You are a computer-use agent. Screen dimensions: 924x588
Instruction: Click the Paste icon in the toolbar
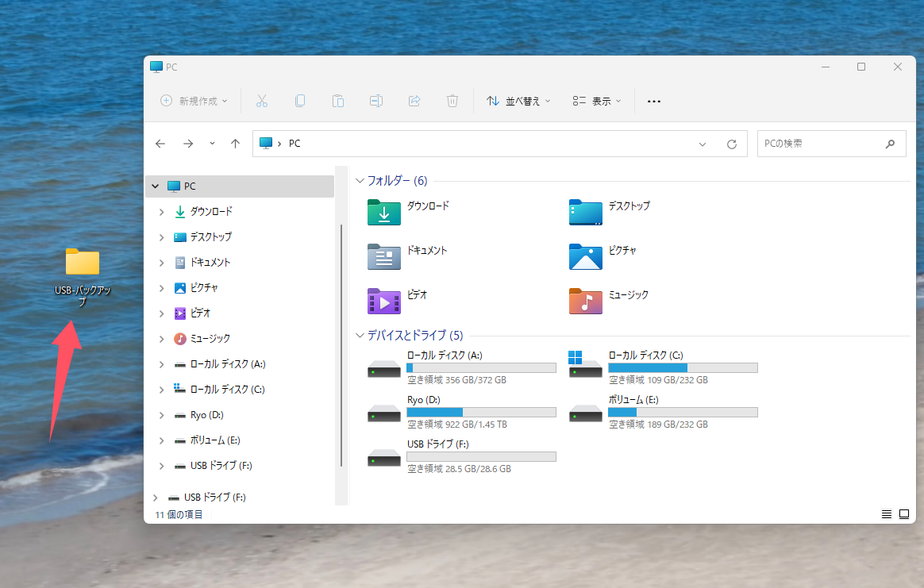tap(337, 101)
